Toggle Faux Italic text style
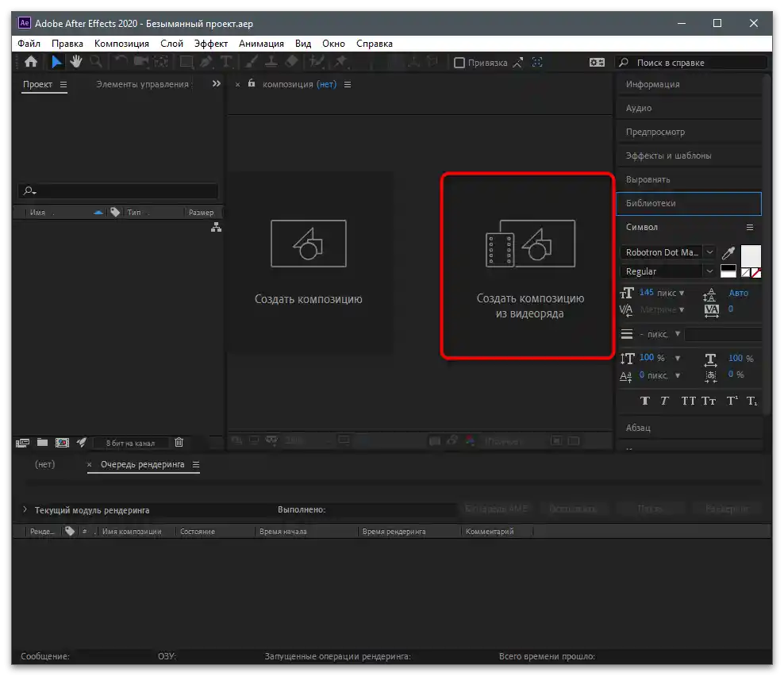 pyautogui.click(x=664, y=401)
